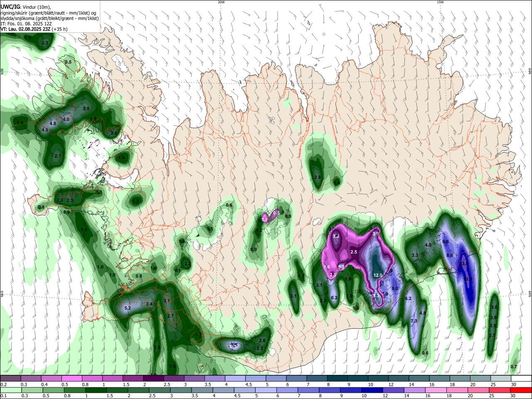
Task: Click the 8.6 rainfall value label
Action: pyautogui.click(x=449, y=255)
